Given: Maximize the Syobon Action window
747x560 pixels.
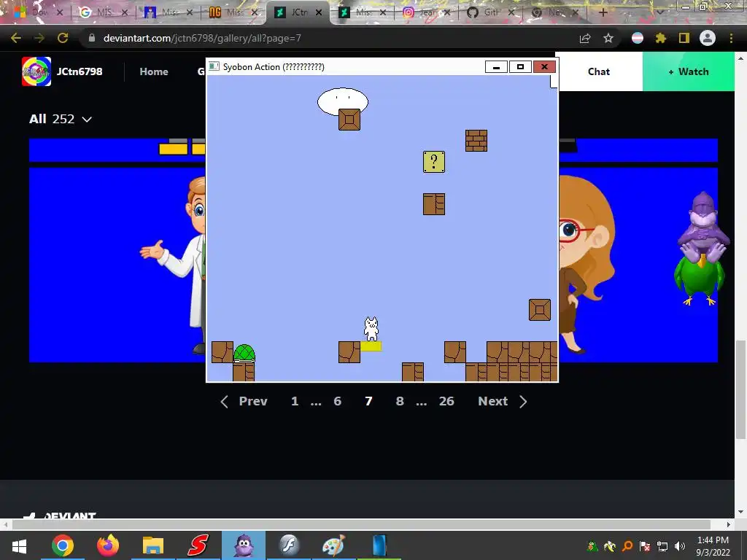Looking at the screenshot, I should 520,66.
